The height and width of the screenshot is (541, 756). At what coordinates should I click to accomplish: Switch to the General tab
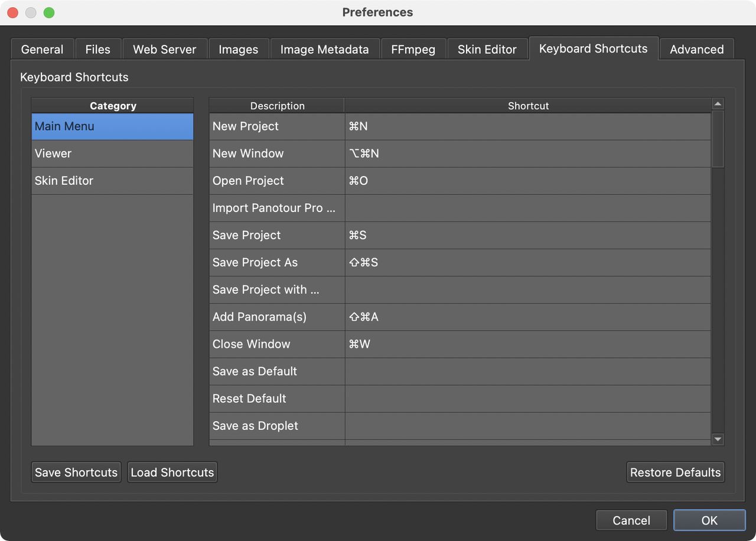tap(42, 49)
